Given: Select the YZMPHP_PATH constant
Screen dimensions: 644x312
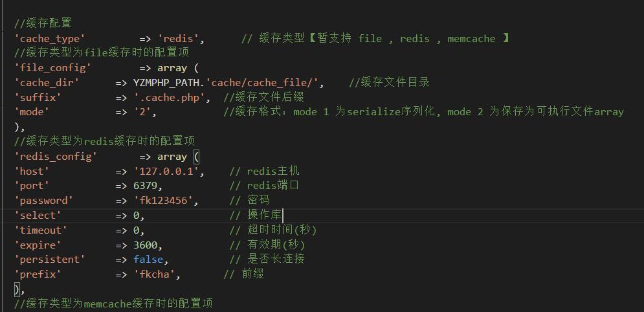Looking at the screenshot, I should pos(168,83).
